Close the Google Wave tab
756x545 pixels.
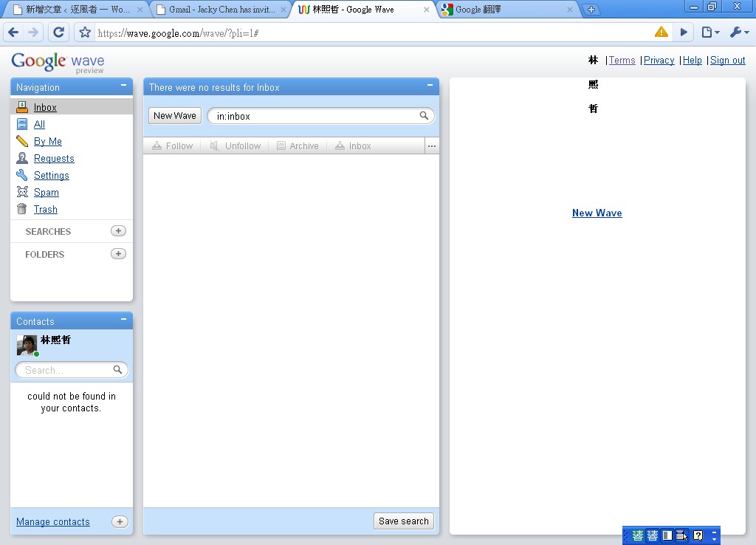tap(426, 10)
